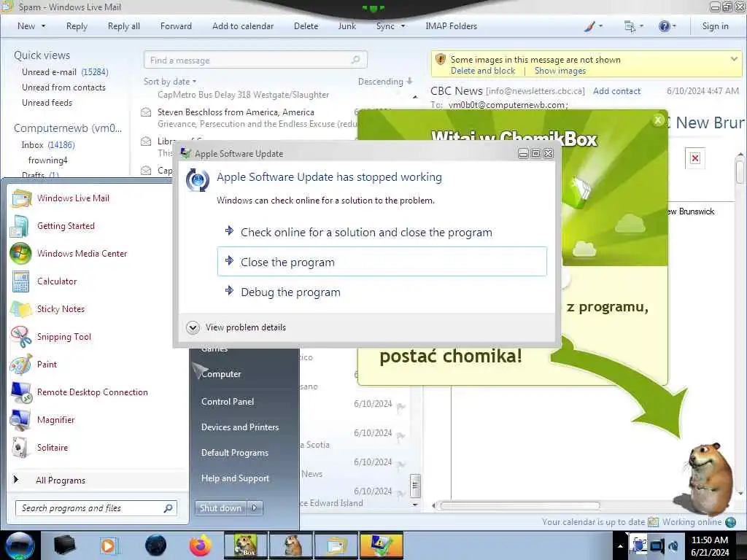747x560 pixels.
Task: Click the broken image placeholder in message
Action: [695, 158]
